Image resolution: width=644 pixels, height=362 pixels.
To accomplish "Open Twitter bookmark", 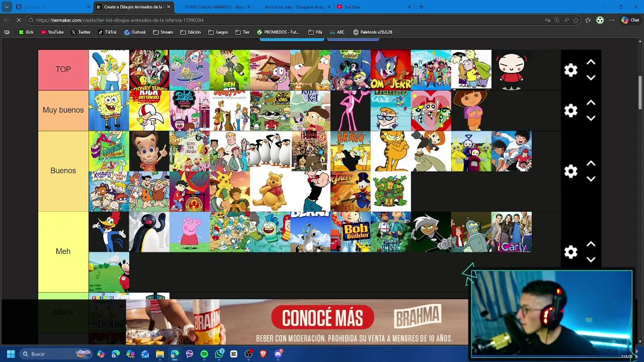I will pos(80,32).
